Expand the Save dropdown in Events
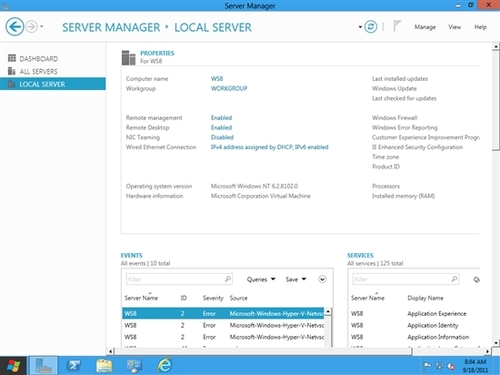Screen dimensions: 500x375 tap(296, 279)
